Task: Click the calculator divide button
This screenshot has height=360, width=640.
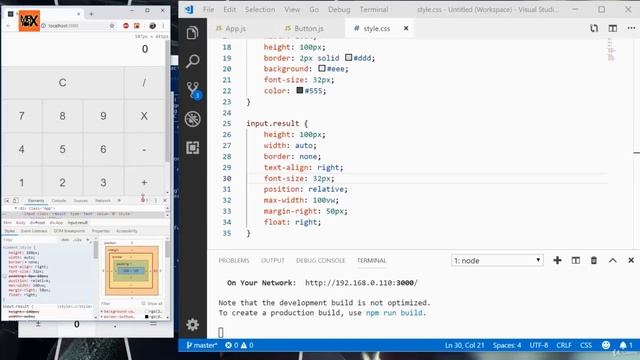Action: (144, 82)
